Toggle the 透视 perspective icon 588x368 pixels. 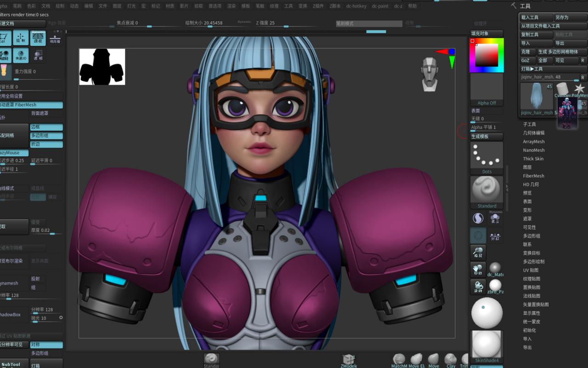click(x=38, y=38)
